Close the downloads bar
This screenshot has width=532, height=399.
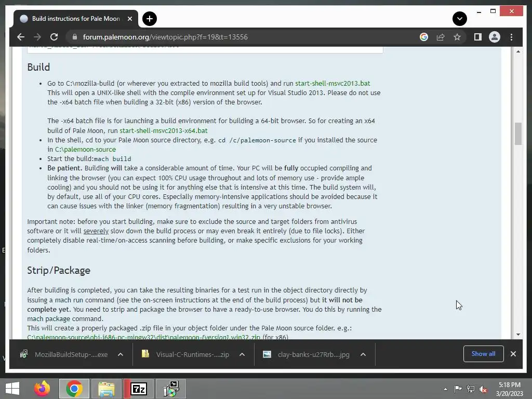pyautogui.click(x=513, y=354)
